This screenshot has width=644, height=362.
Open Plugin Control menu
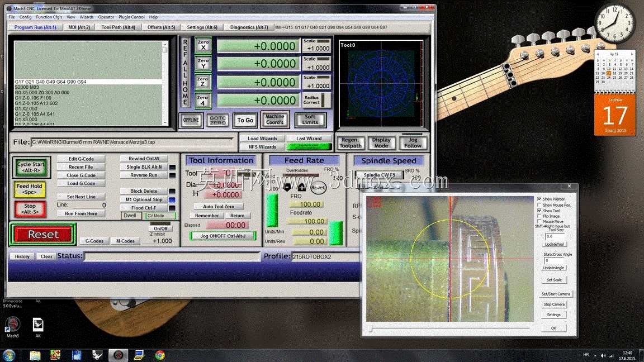131,17
